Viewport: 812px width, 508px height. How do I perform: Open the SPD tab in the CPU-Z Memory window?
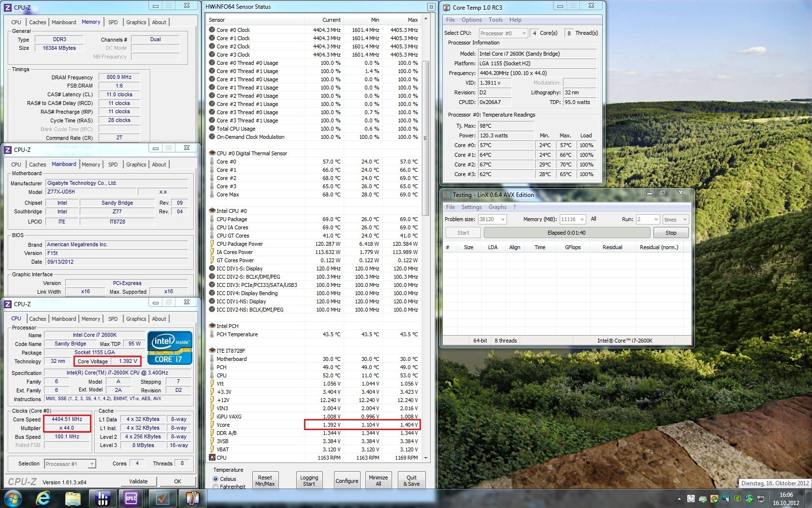(x=113, y=22)
